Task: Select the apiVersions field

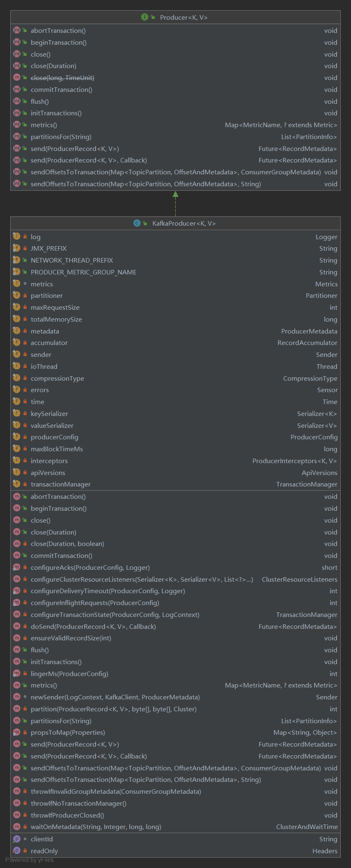Action: (175, 473)
